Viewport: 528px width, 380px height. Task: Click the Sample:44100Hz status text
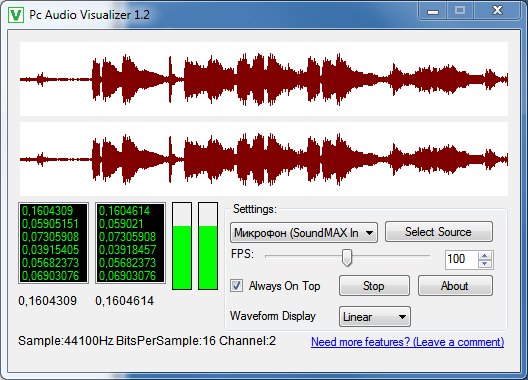(66, 341)
